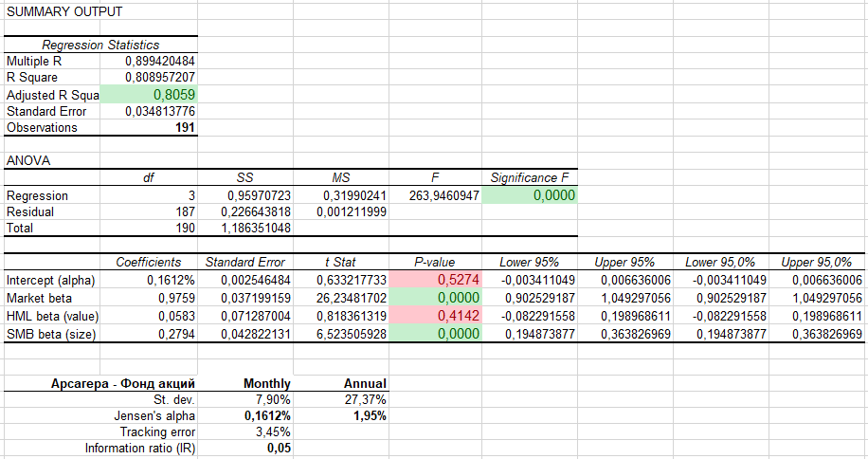This screenshot has height=459, width=868.
Task: Click SMB t Stat 6,523505928
Action: point(352,335)
